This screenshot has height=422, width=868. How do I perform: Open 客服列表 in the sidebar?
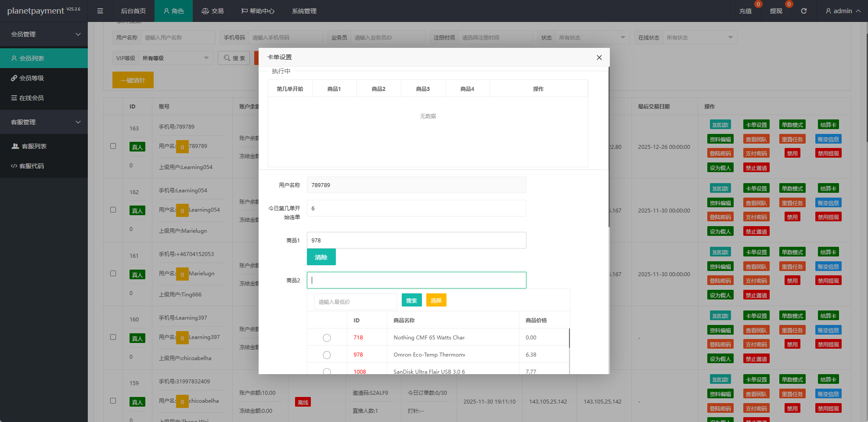(34, 146)
